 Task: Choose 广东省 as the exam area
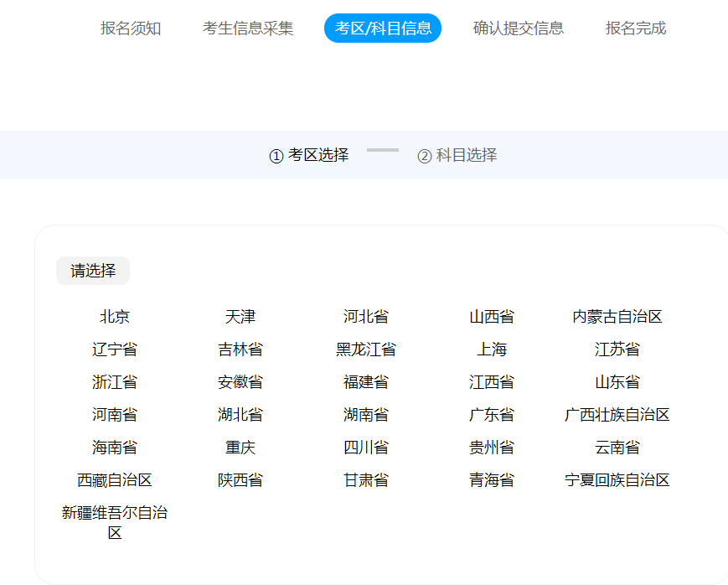pos(492,414)
